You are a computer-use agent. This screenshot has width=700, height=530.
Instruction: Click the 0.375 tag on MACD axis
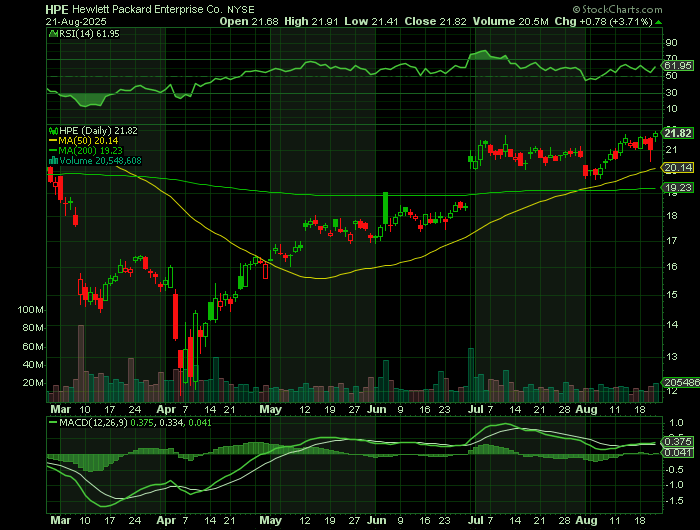coord(678,441)
